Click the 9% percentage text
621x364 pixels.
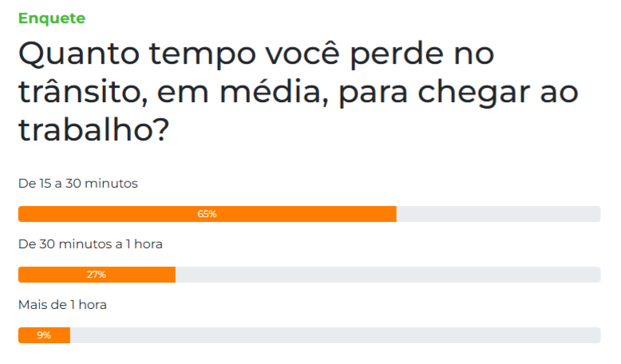[44, 335]
